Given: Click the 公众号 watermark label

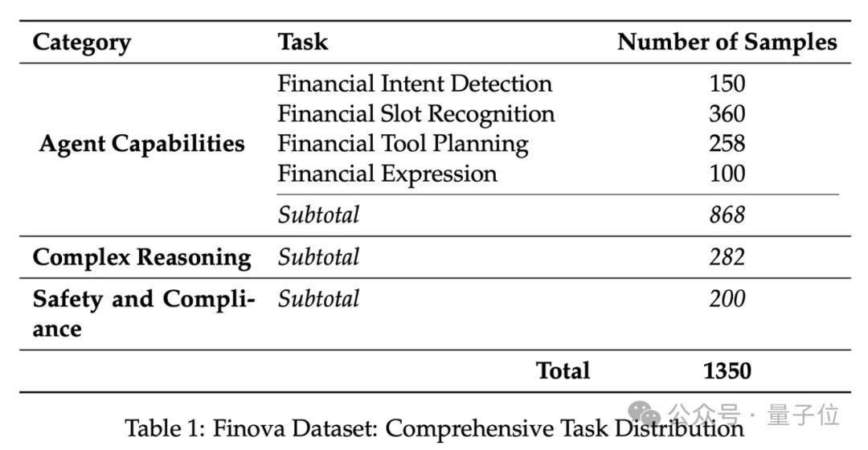Looking at the screenshot, I should click(705, 415).
